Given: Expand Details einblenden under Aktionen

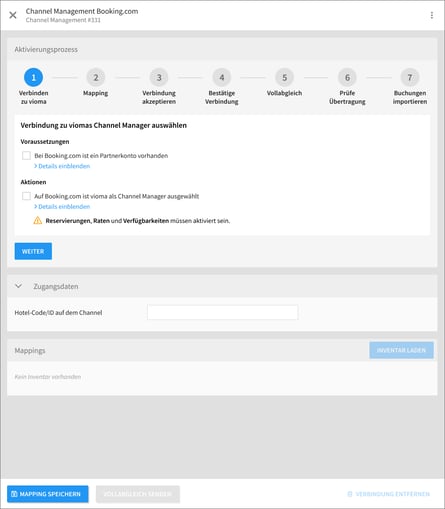Looking at the screenshot, I should click(62, 207).
